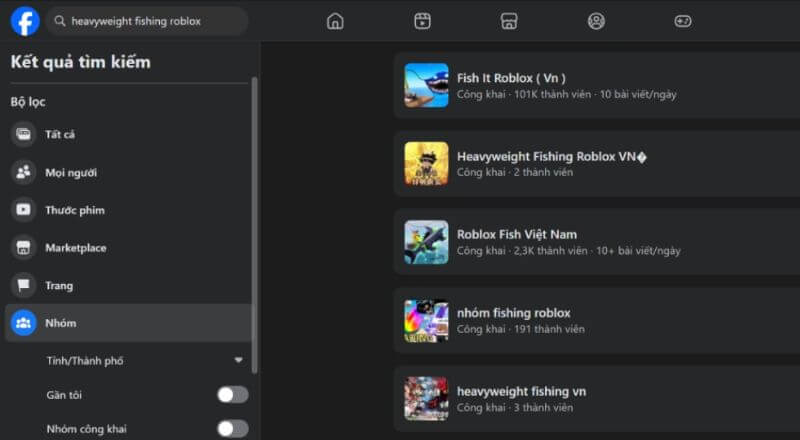This screenshot has width=800, height=440.
Task: Expand the Tỉnh/Thành phố dropdown
Action: pyautogui.click(x=239, y=360)
